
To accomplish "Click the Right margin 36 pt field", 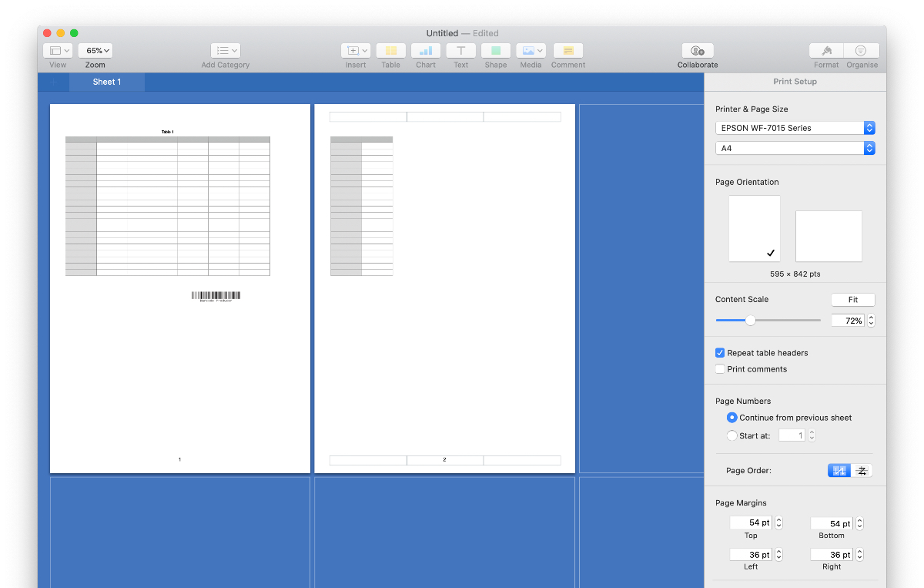I will [x=832, y=555].
